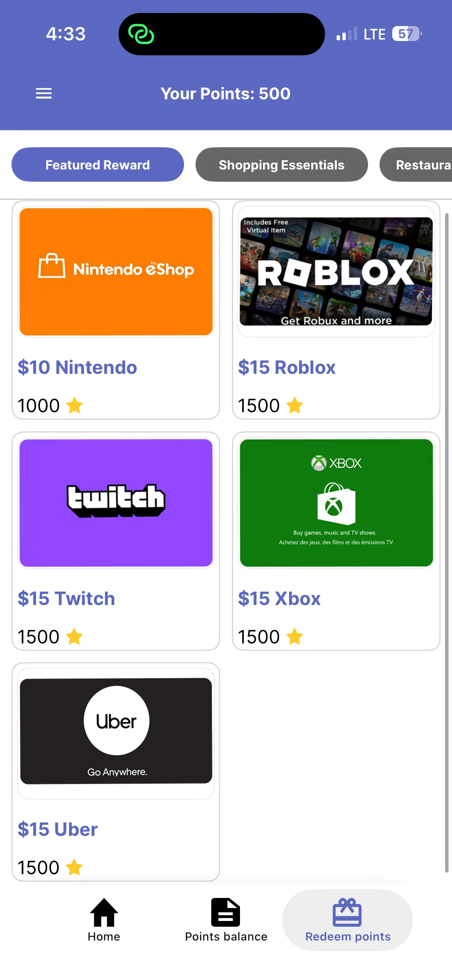Screen dimensions: 452x980
Task: Tap the battery indicator in status bar
Action: (406, 34)
